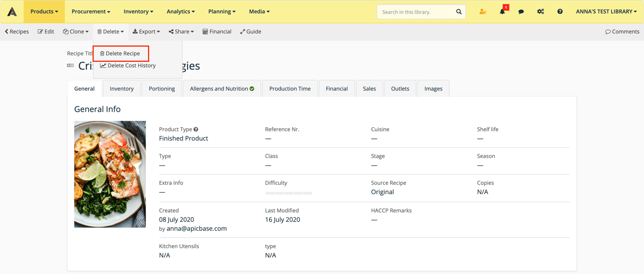The image size is (644, 274).
Task: Click the language icon beside recipe title
Action: [x=71, y=66]
